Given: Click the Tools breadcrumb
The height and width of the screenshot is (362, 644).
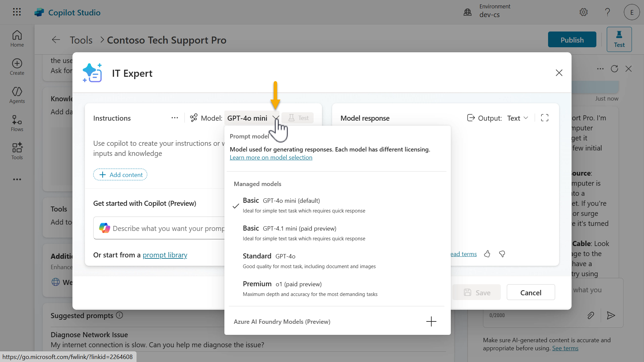Looking at the screenshot, I should [81, 40].
